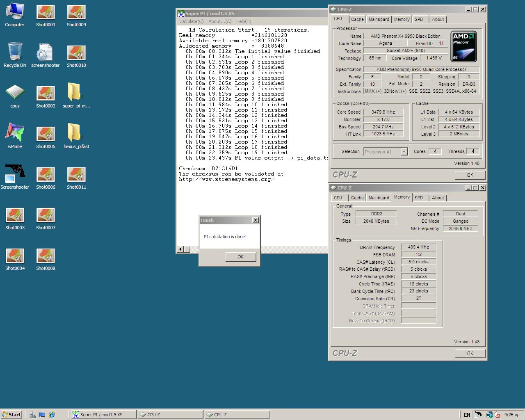Click the Super PI title bar icon
Viewport: 525px width, 420px height.
180,14
